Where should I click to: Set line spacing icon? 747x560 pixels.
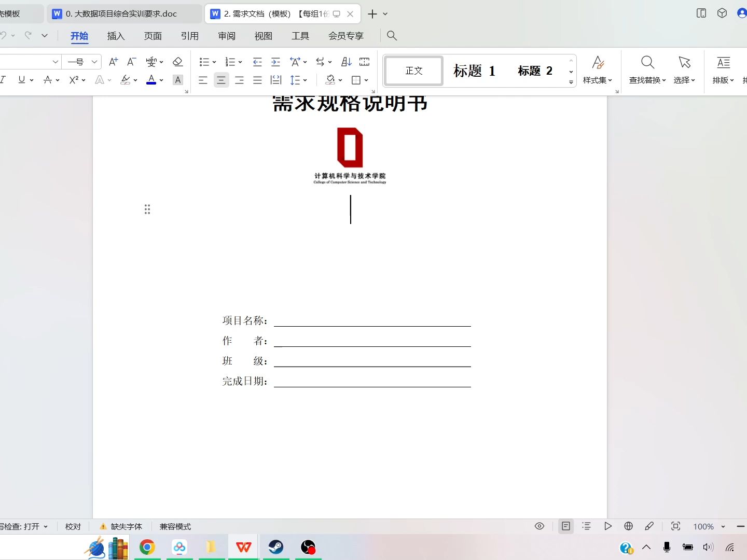pyautogui.click(x=295, y=80)
